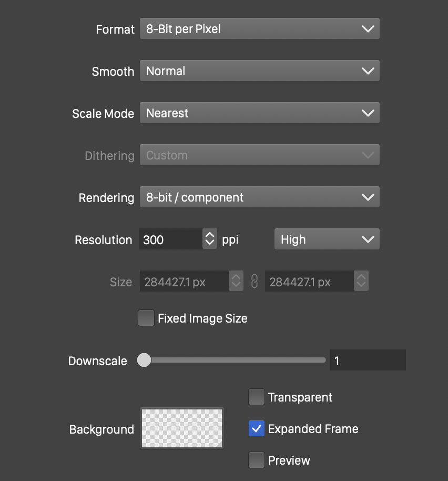Expand the Smooth dropdown menu

(x=259, y=71)
